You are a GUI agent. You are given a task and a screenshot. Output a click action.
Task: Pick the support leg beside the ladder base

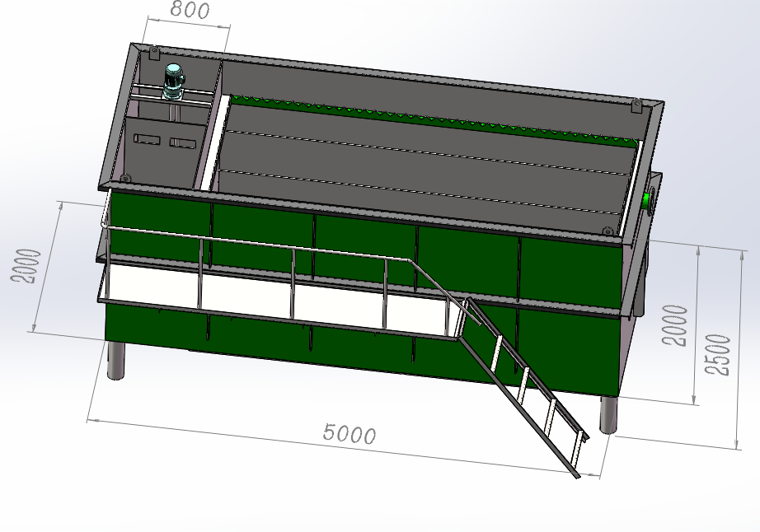pyautogui.click(x=608, y=415)
